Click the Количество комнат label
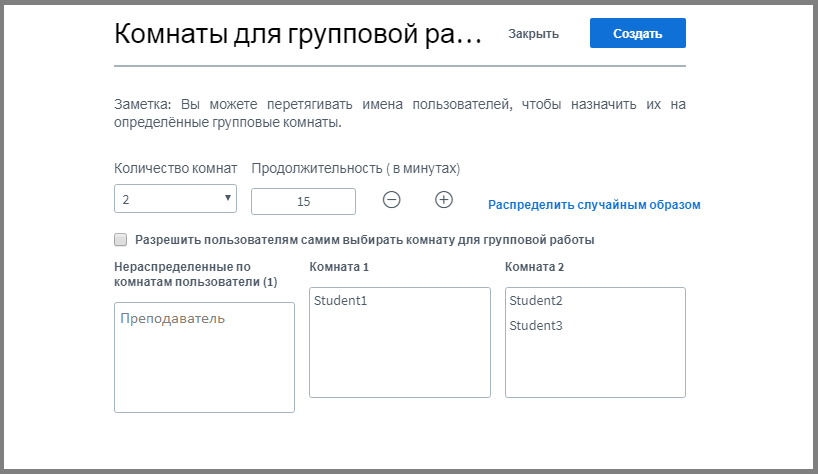818x474 pixels. point(175,168)
